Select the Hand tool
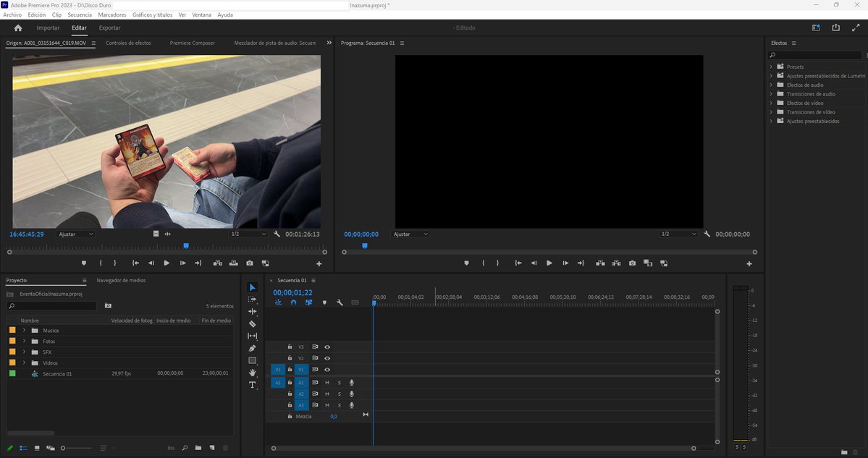Viewport: 868px width, 458px height. coord(253,373)
